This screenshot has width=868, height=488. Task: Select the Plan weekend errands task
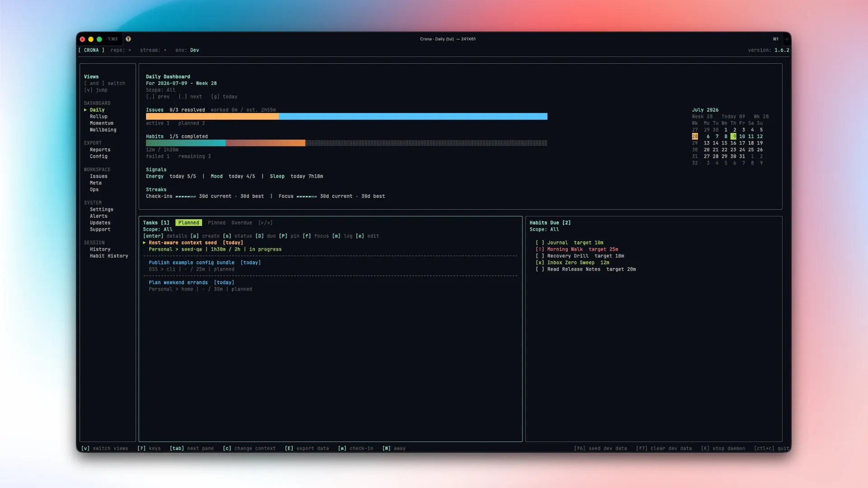pos(330,286)
